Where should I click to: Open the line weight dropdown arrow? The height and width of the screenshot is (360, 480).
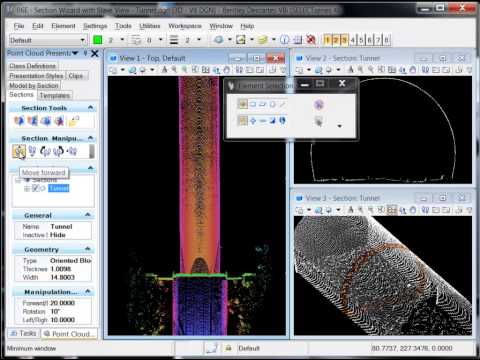[x=199, y=40]
